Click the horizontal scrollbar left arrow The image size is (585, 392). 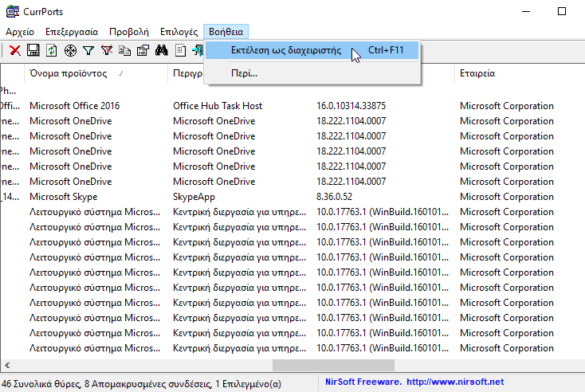(x=7, y=365)
